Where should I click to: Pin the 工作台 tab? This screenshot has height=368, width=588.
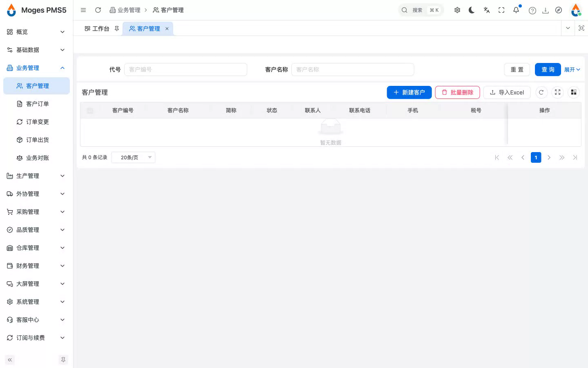[117, 29]
